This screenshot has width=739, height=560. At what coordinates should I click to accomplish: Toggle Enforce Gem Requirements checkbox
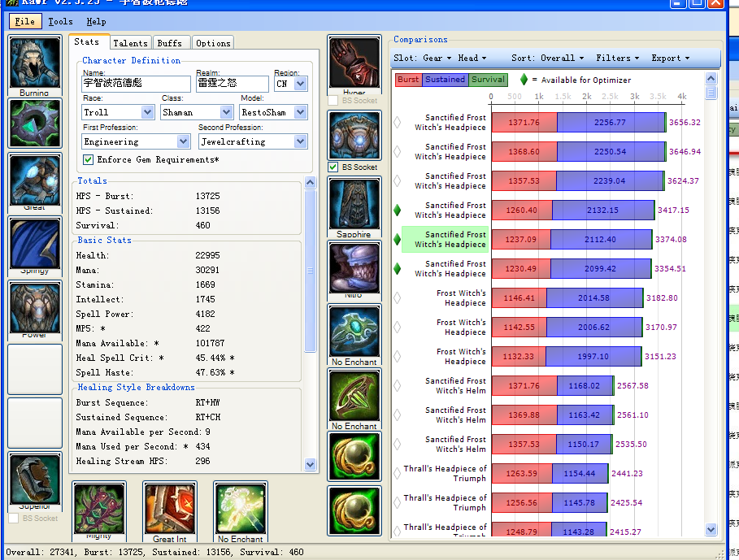pos(88,159)
